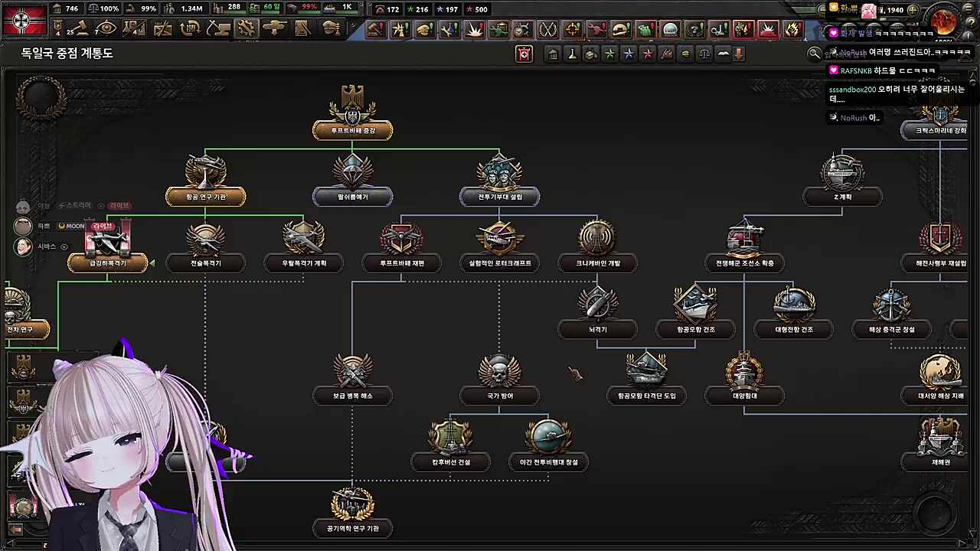The height and width of the screenshot is (551, 980).
Task: Click the 항공 연구 기관 focus button
Action: click(206, 197)
